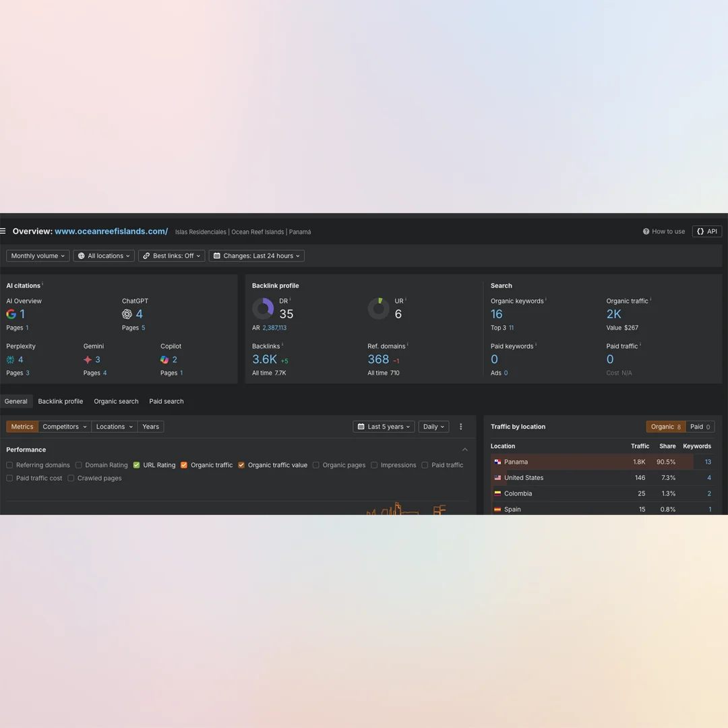728x728 pixels.
Task: Disable the Organic traffic value checkbox
Action: [x=241, y=465]
